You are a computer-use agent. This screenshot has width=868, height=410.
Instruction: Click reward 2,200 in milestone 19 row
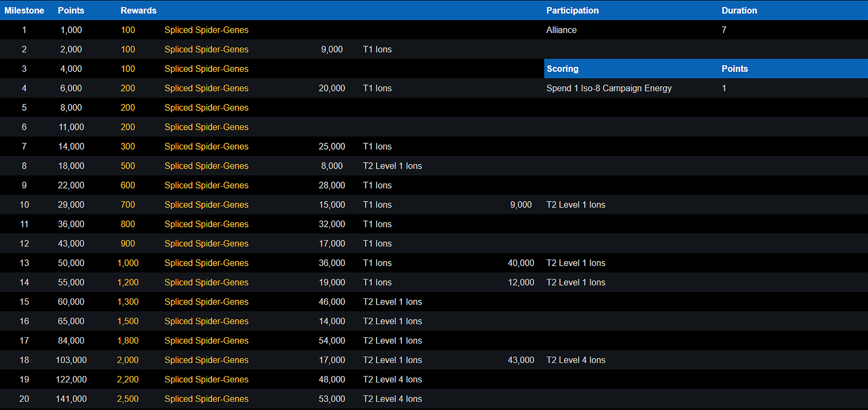[x=128, y=380]
